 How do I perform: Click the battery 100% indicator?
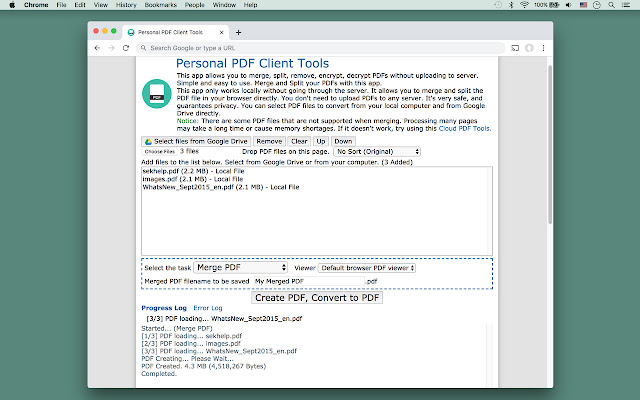547,5
